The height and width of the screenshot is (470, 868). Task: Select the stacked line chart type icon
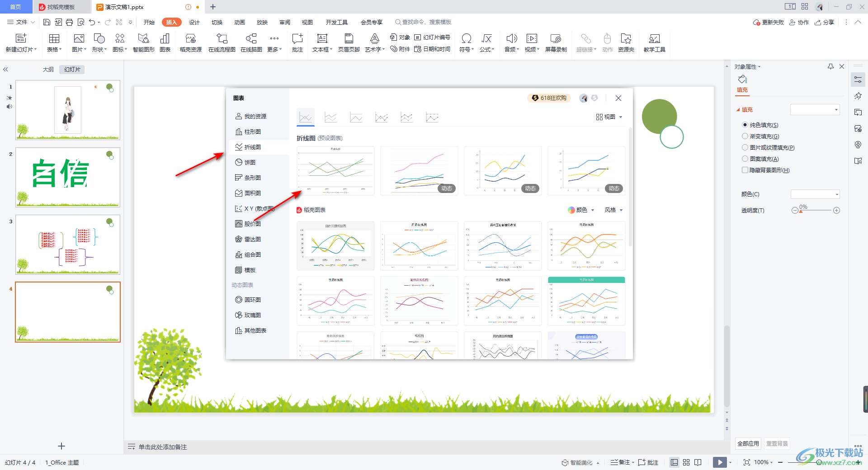click(x=331, y=117)
